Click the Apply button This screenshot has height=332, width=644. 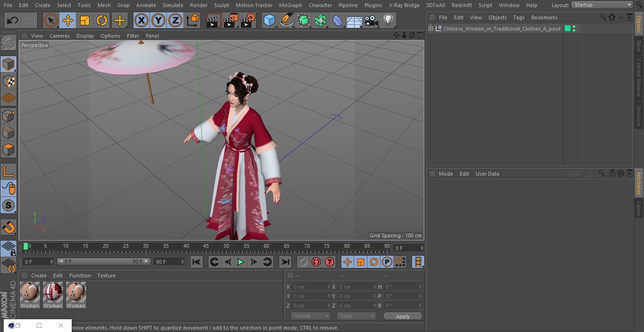[403, 316]
